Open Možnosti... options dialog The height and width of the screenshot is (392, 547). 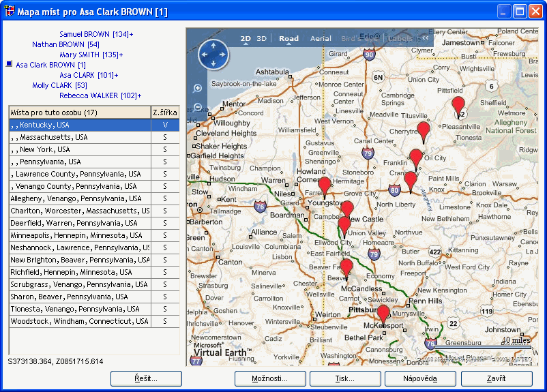(x=270, y=378)
